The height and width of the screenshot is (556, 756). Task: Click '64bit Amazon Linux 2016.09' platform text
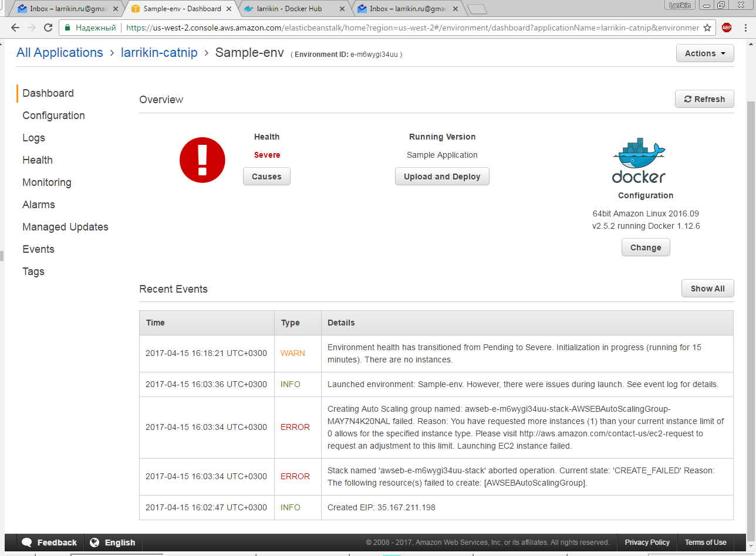coord(646,213)
